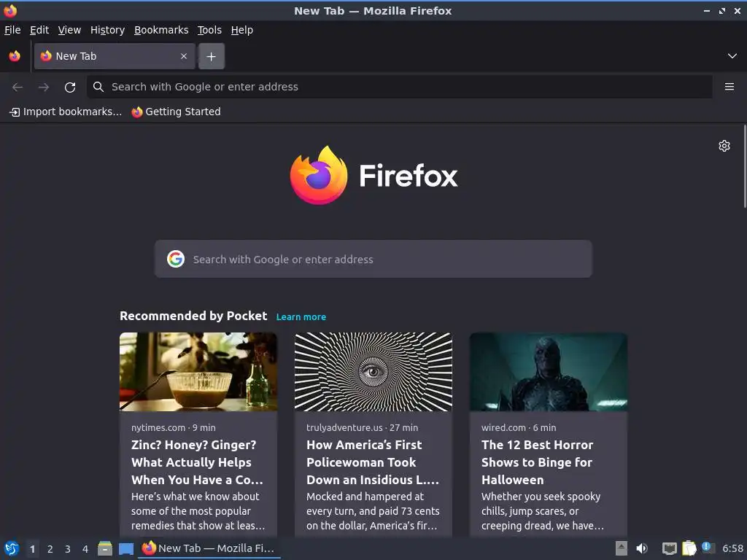Open the soup bowl article thumbnail
This screenshot has width=747, height=560.
pos(198,372)
